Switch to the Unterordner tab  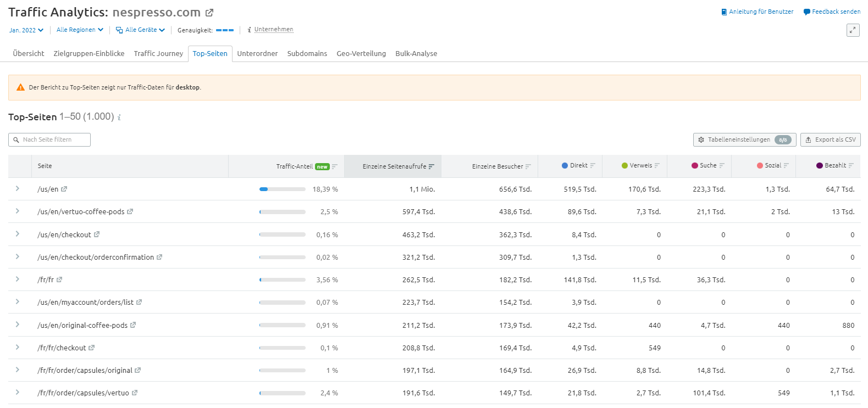click(x=257, y=53)
